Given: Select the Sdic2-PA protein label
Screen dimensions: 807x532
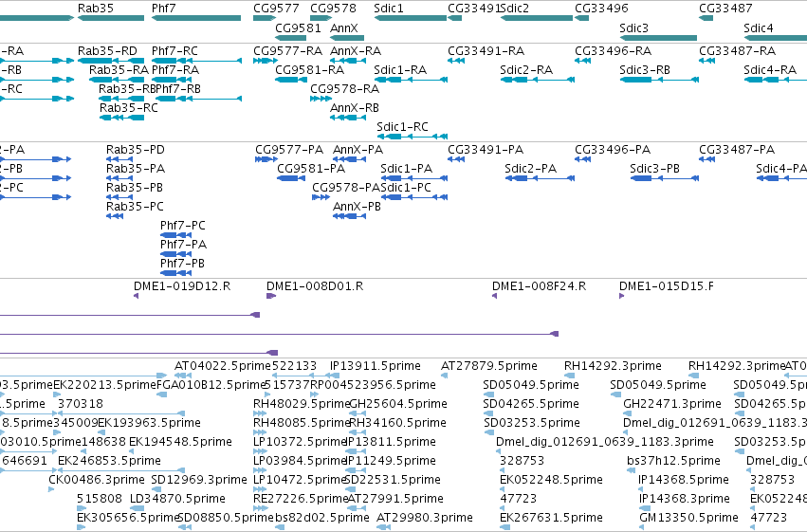Looking at the screenshot, I should click(531, 169).
